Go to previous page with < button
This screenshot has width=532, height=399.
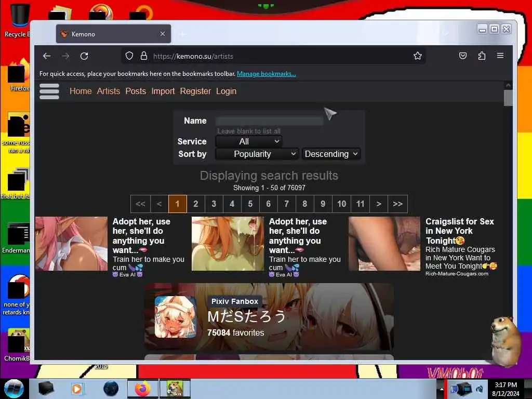point(159,204)
